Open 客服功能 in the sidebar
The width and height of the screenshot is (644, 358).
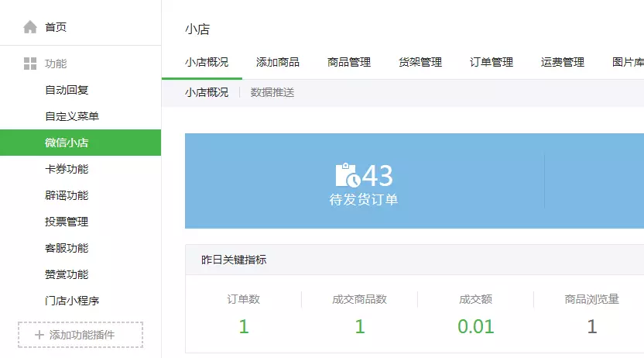(x=67, y=248)
